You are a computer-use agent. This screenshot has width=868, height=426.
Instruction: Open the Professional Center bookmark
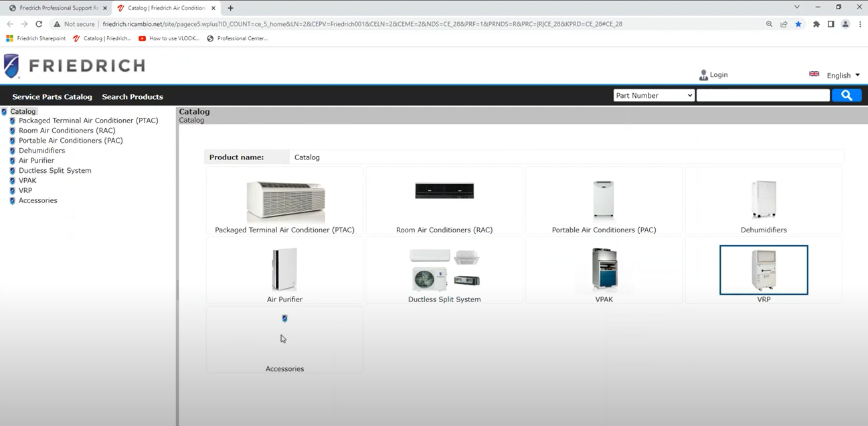point(237,39)
